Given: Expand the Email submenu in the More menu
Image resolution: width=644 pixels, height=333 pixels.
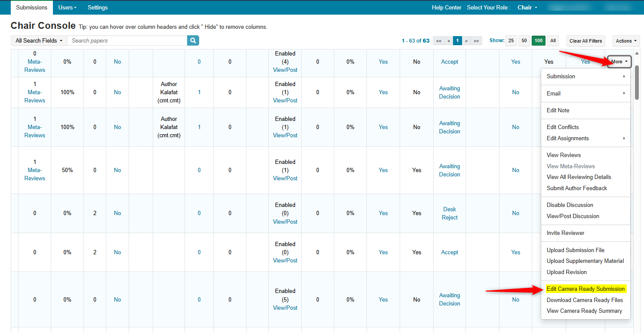Looking at the screenshot, I should click(585, 93).
